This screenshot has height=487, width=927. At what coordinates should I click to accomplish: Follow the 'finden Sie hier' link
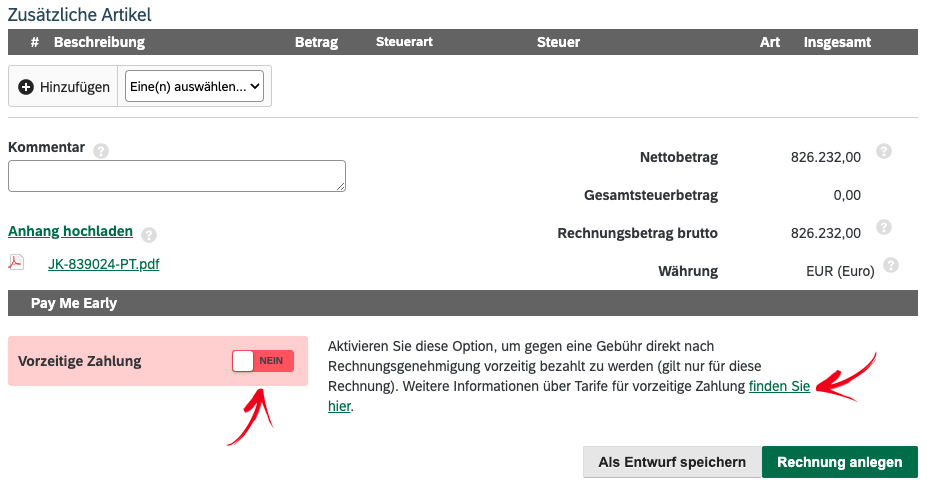(x=779, y=387)
